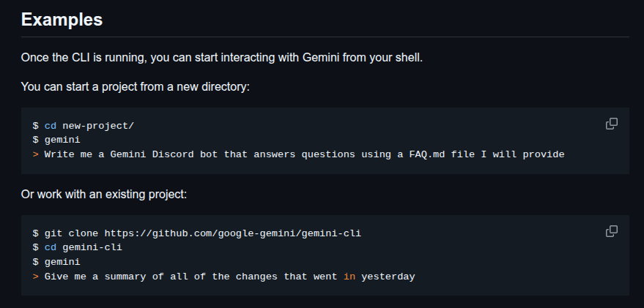Click the first '$ gemini' command line
The height and width of the screenshot is (308, 644).
(x=56, y=140)
